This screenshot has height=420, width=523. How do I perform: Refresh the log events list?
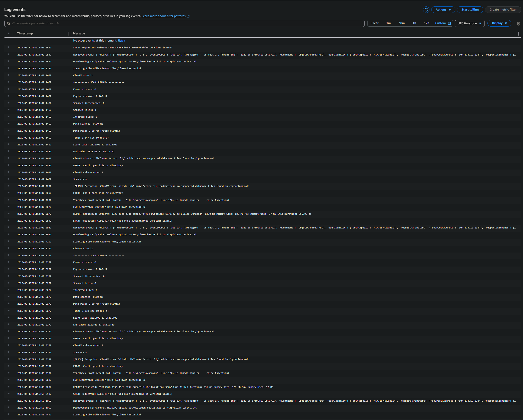tap(426, 10)
